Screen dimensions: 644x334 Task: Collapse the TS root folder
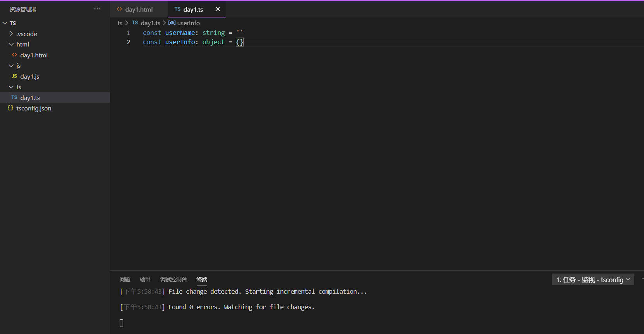[x=55, y=23]
